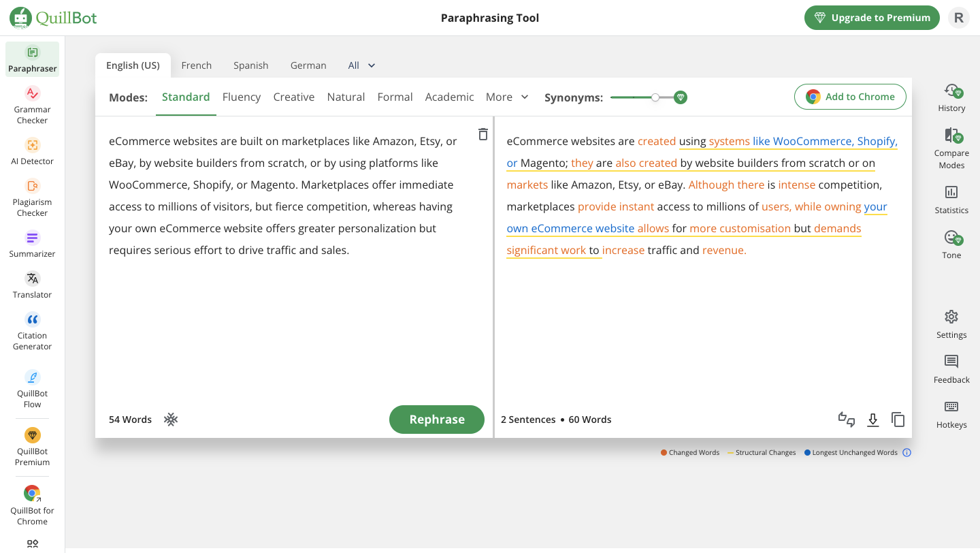Select the Formal mode
Screen dimensions: 980x553
395,97
